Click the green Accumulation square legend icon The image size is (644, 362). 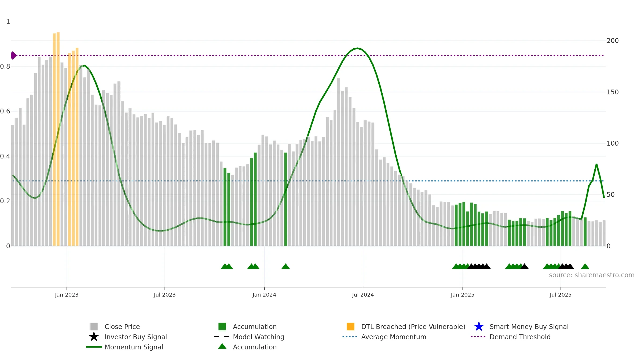[222, 327]
